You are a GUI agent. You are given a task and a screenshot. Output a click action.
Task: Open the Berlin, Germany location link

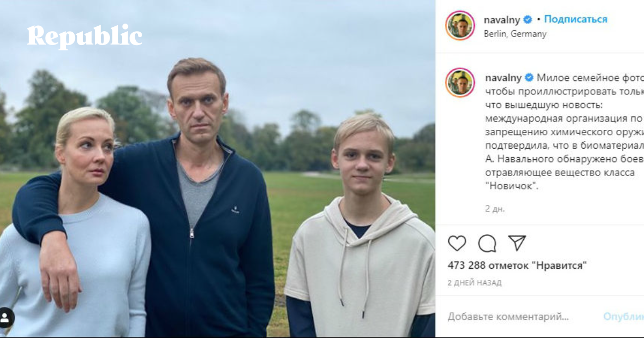(515, 34)
